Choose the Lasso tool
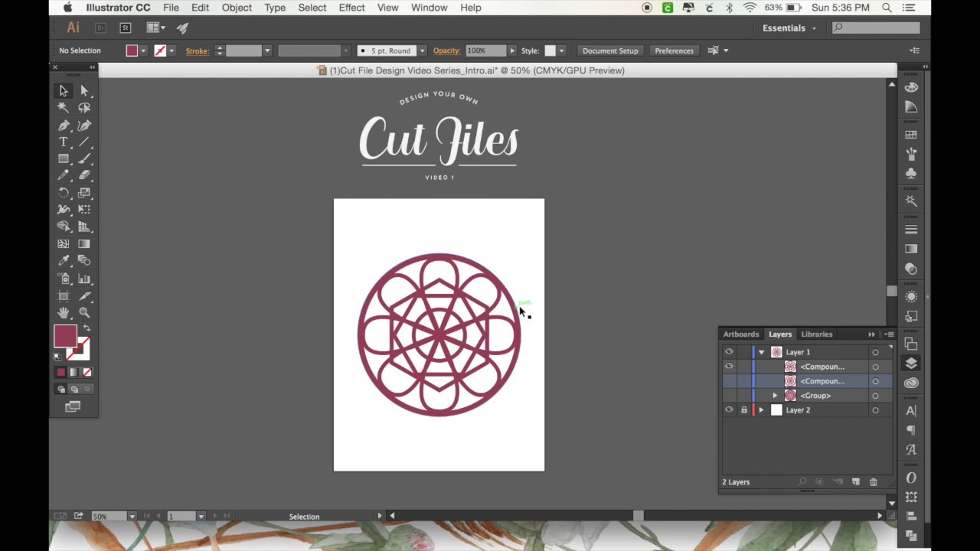Image resolution: width=980 pixels, height=551 pixels. [84, 108]
